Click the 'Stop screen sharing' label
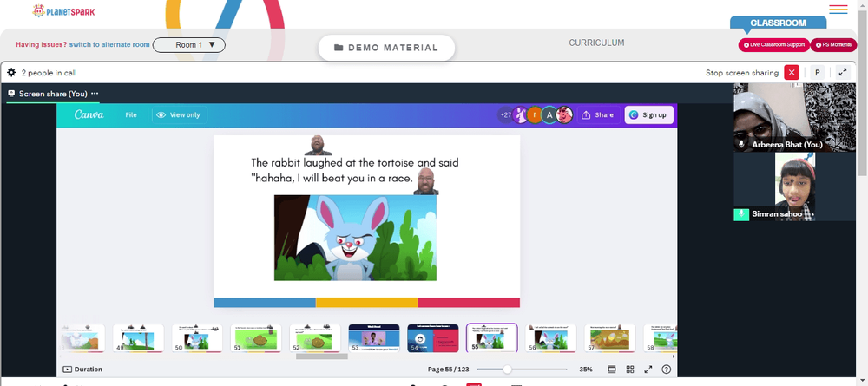The width and height of the screenshot is (868, 386). [742, 73]
